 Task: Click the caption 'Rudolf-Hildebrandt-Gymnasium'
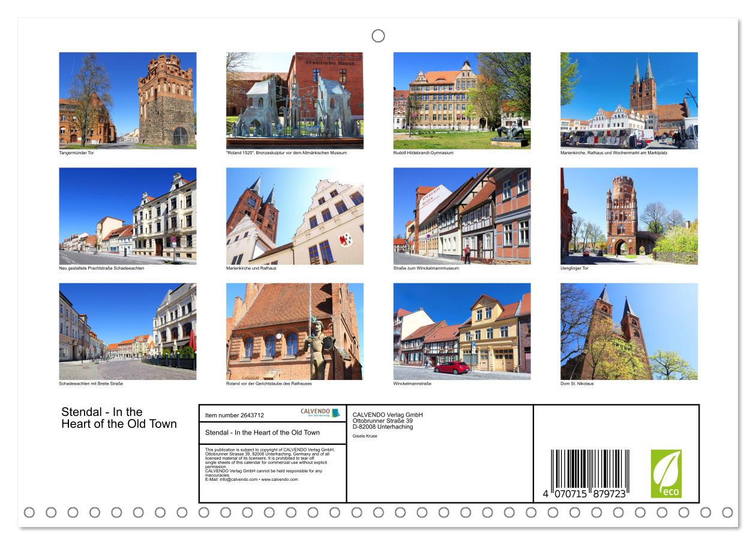tap(424, 153)
